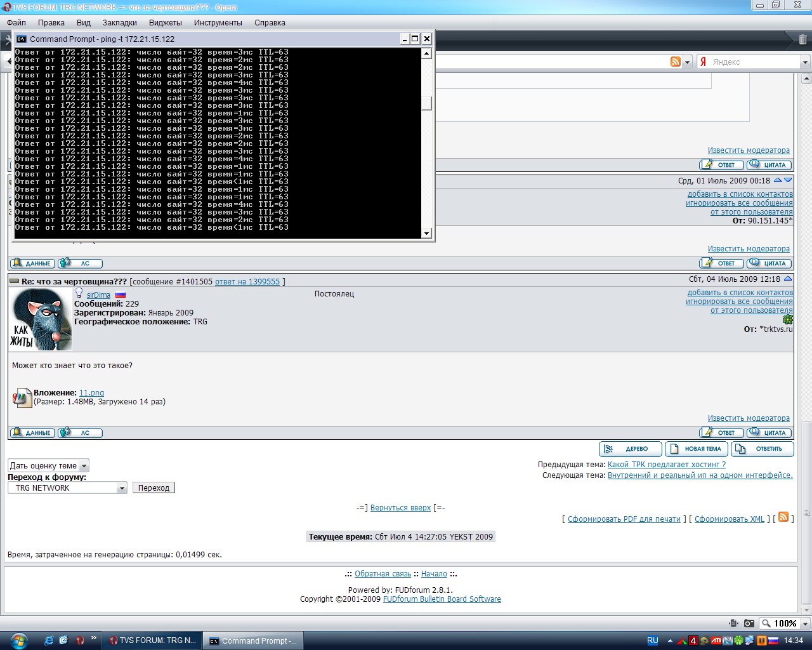Click the RSS feed icon in address bar

click(x=676, y=62)
